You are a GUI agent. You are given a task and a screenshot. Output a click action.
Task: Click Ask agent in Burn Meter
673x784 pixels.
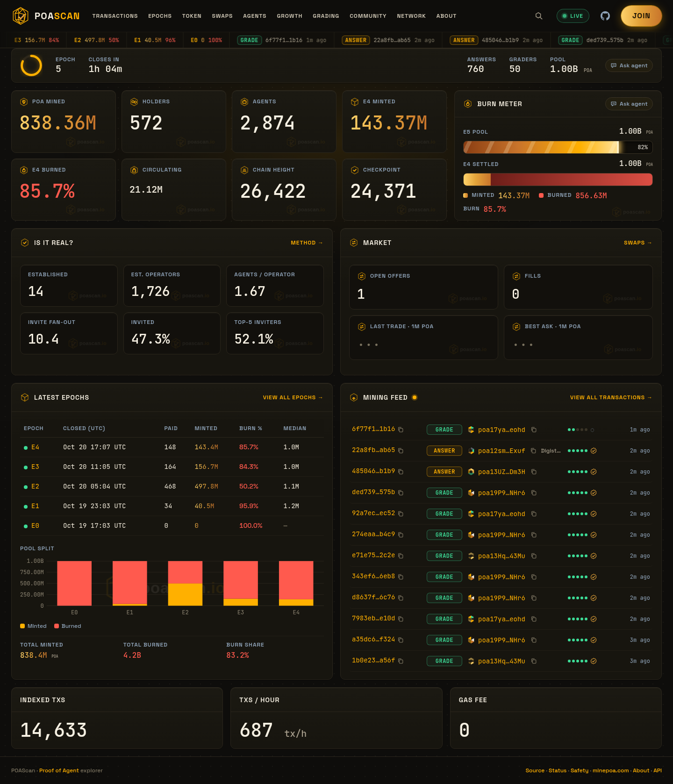629,104
